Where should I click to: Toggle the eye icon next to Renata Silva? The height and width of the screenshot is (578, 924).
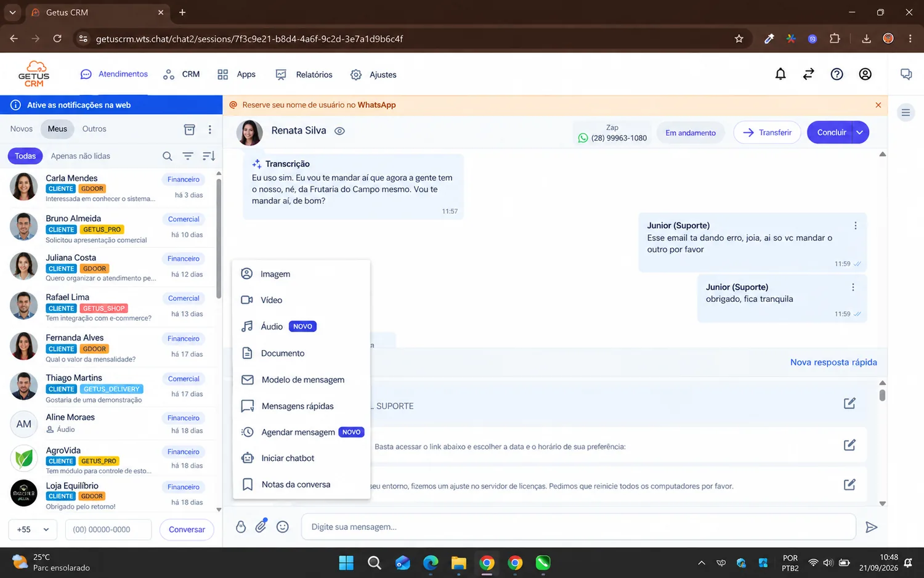click(339, 131)
